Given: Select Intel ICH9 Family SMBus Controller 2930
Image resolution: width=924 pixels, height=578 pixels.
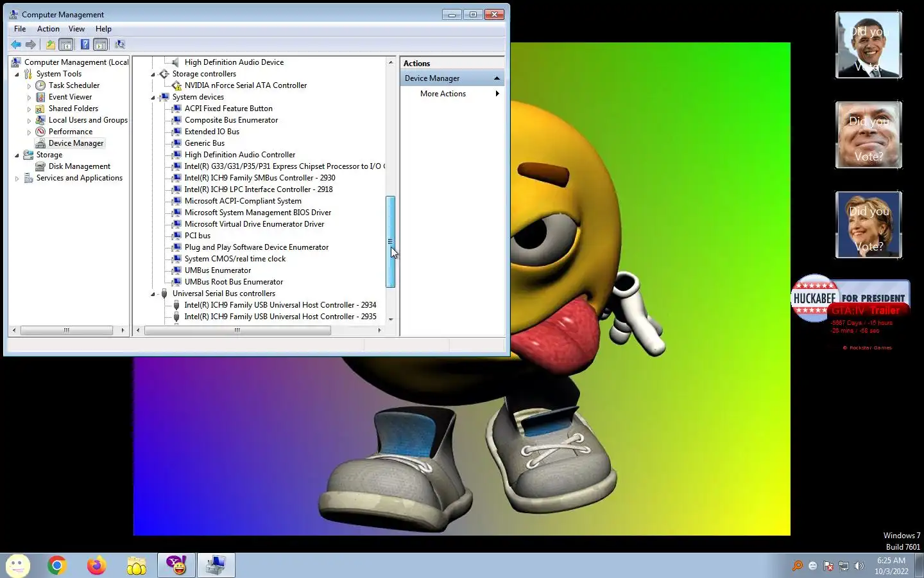Looking at the screenshot, I should 260,178.
